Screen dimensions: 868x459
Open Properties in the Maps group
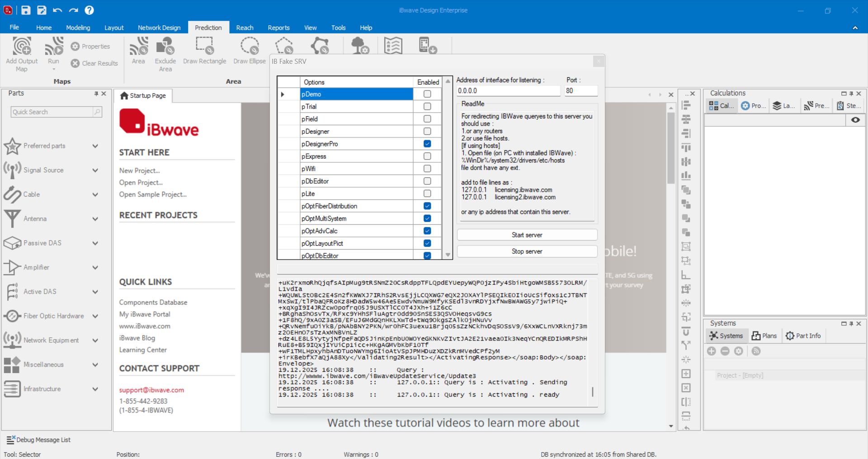pos(90,46)
